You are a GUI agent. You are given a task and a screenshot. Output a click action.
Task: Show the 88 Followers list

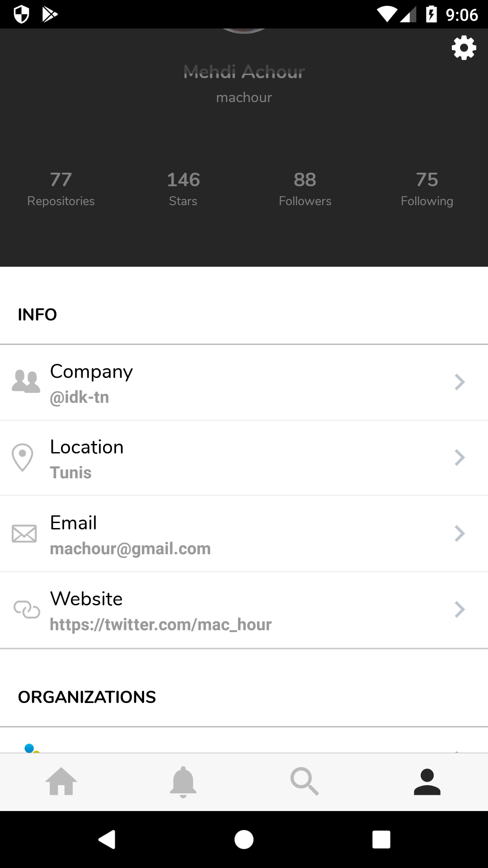pos(305,189)
